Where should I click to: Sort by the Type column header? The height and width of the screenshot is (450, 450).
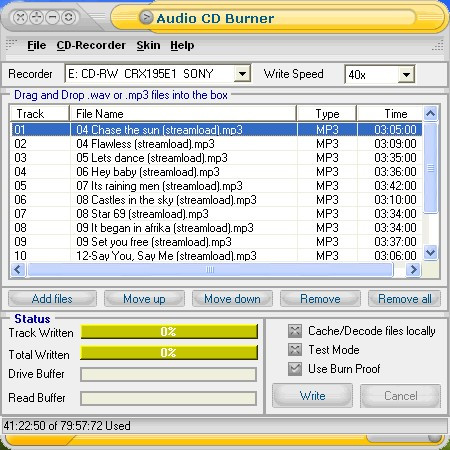pos(327,114)
